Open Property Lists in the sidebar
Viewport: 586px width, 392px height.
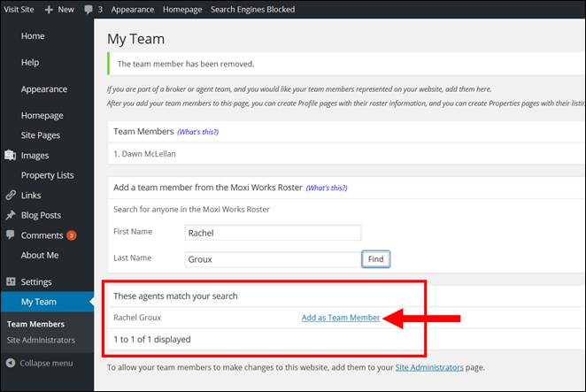pyautogui.click(x=47, y=175)
